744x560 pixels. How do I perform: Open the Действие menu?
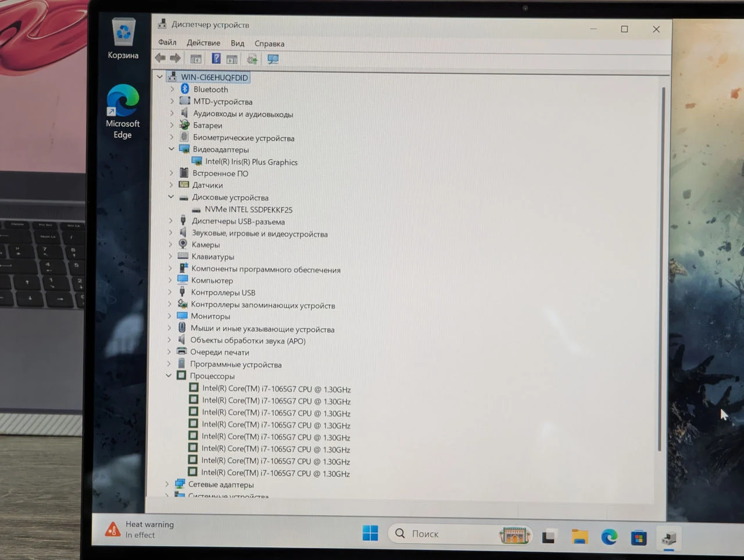click(203, 43)
